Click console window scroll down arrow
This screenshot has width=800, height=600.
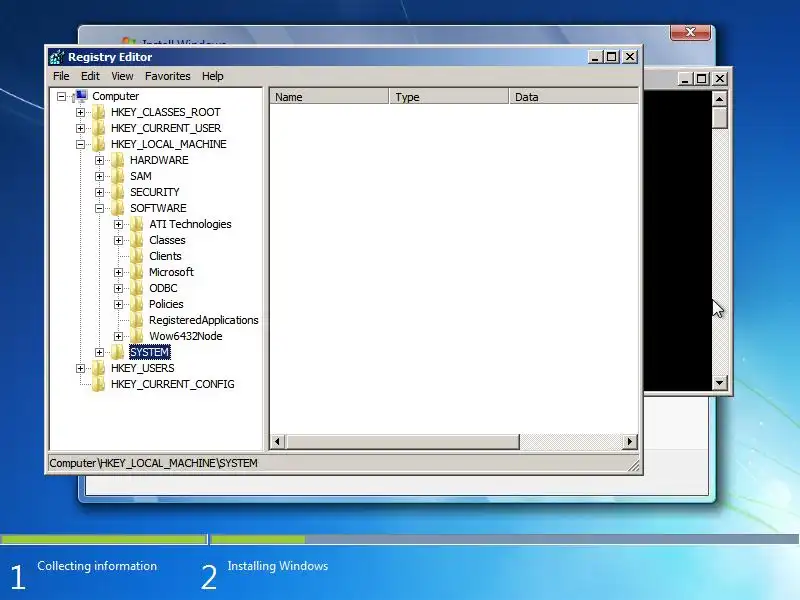(x=719, y=383)
